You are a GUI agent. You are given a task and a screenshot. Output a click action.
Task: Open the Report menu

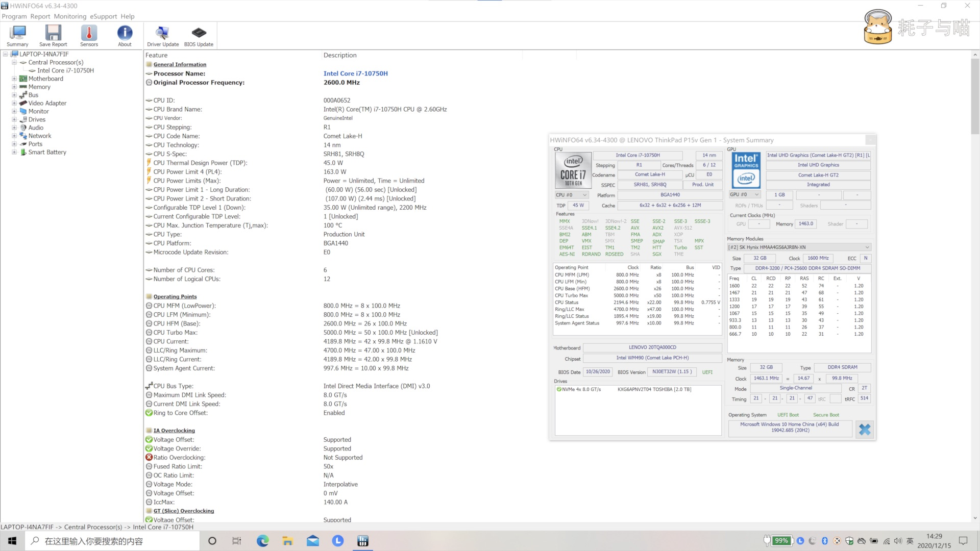(x=40, y=16)
